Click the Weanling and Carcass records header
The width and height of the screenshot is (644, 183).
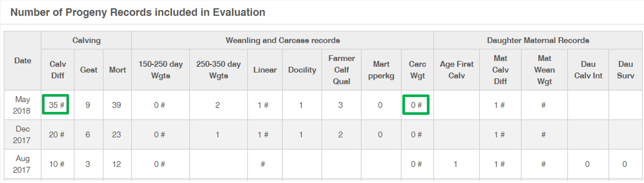coord(282,40)
